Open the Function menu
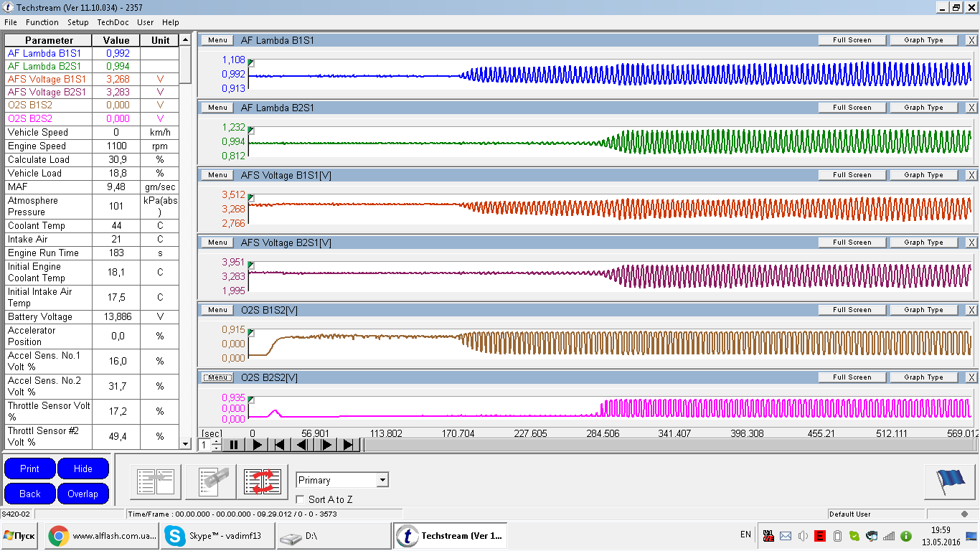 (42, 22)
